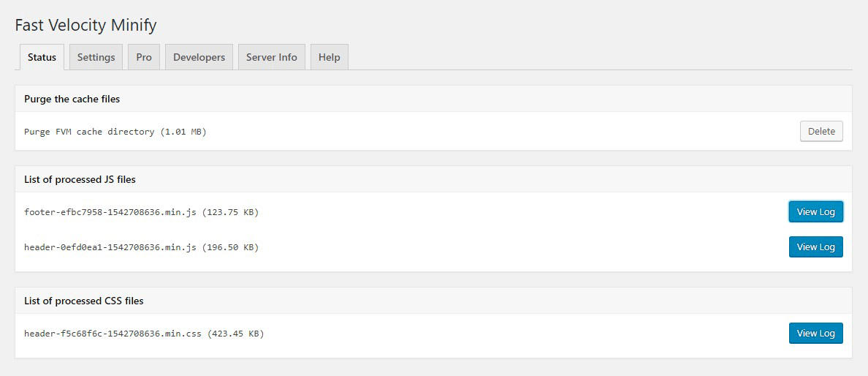Open the Pro tab
The image size is (868, 376).
click(x=144, y=57)
